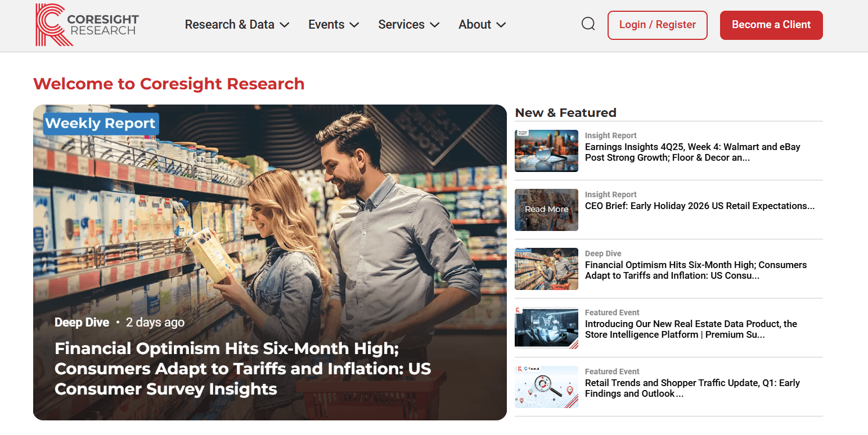Screen dimensions: 868x435
Task: Click the Weekly Report badge on the hero
Action: tap(100, 124)
